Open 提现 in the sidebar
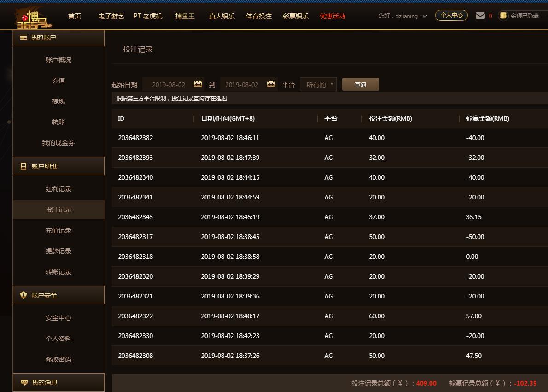 click(x=58, y=101)
